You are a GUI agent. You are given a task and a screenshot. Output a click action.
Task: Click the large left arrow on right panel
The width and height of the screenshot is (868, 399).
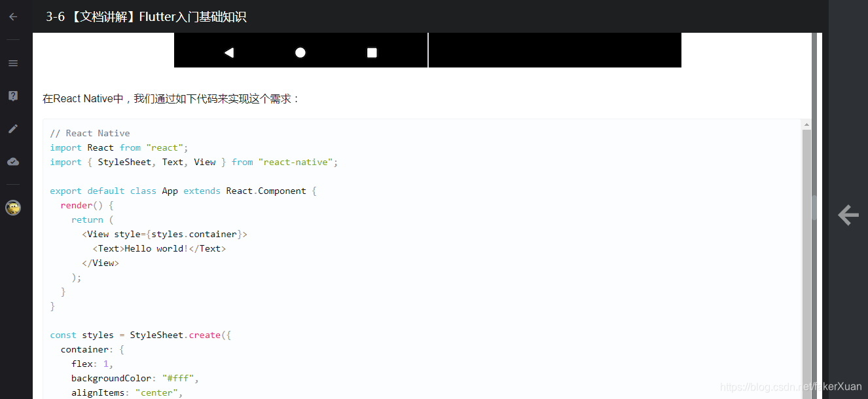[848, 215]
